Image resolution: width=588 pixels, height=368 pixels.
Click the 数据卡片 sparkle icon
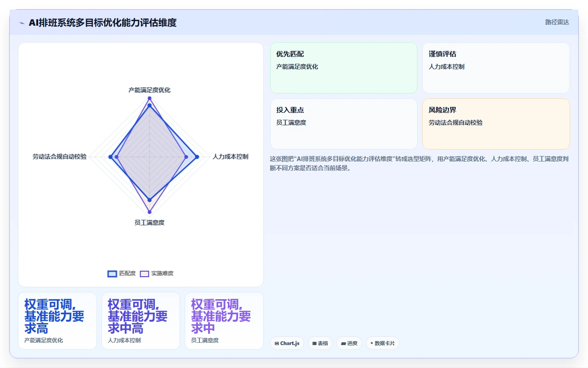coord(372,343)
